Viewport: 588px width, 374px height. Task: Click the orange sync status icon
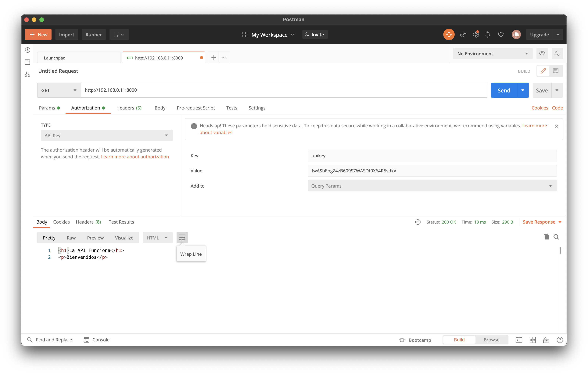[x=449, y=34]
